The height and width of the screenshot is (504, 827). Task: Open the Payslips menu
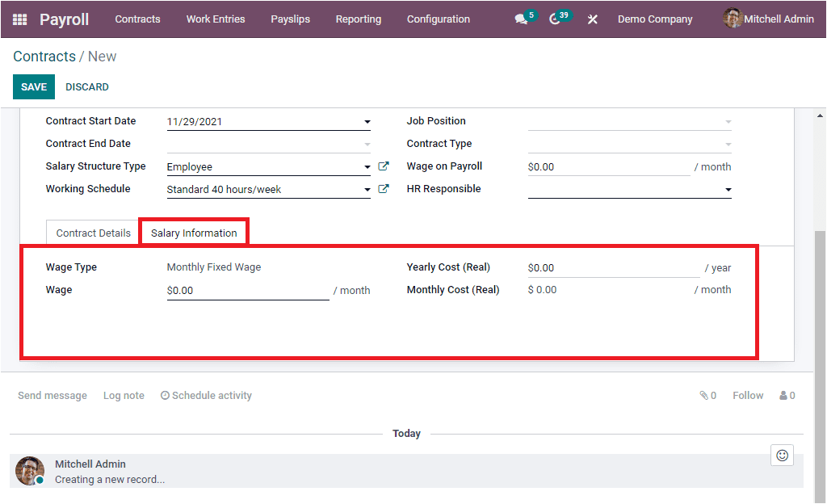click(290, 19)
